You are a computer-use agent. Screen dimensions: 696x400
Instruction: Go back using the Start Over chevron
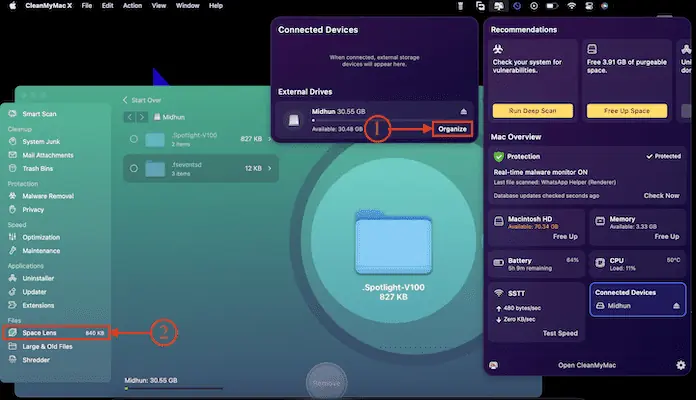[126, 100]
